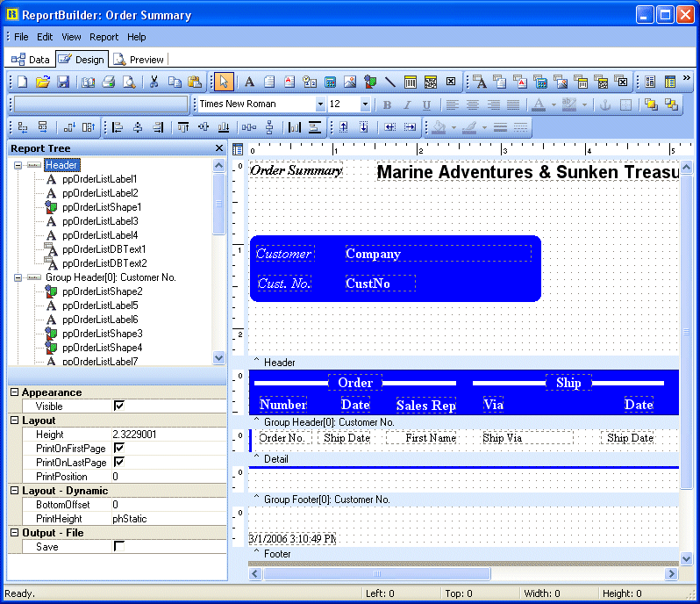This screenshot has width=700, height=604.
Task: Select the Image component tool
Action: [350, 82]
